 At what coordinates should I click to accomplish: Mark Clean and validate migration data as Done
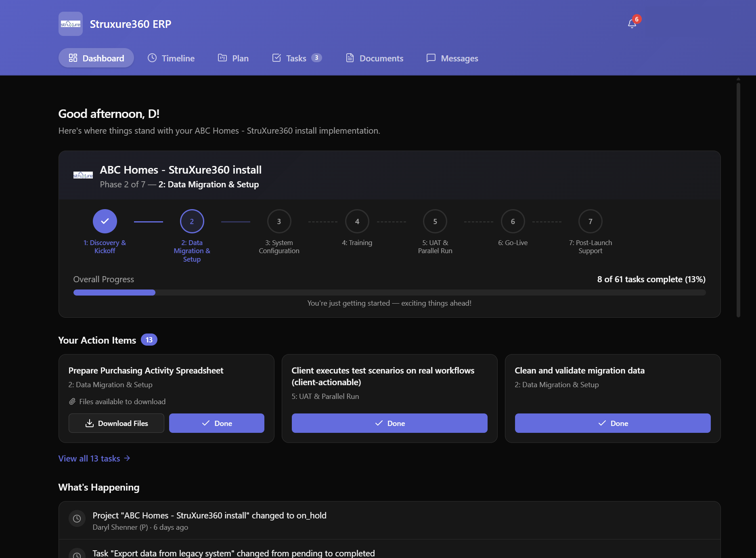[612, 423]
